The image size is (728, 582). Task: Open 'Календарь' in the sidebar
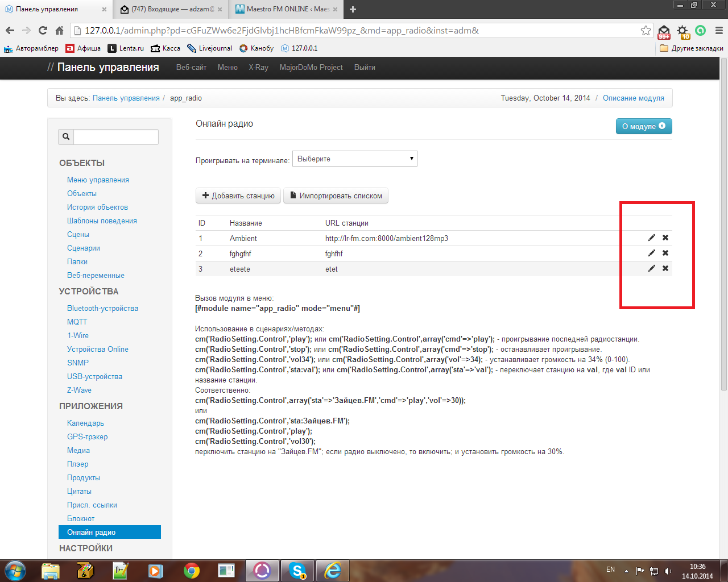tap(85, 423)
